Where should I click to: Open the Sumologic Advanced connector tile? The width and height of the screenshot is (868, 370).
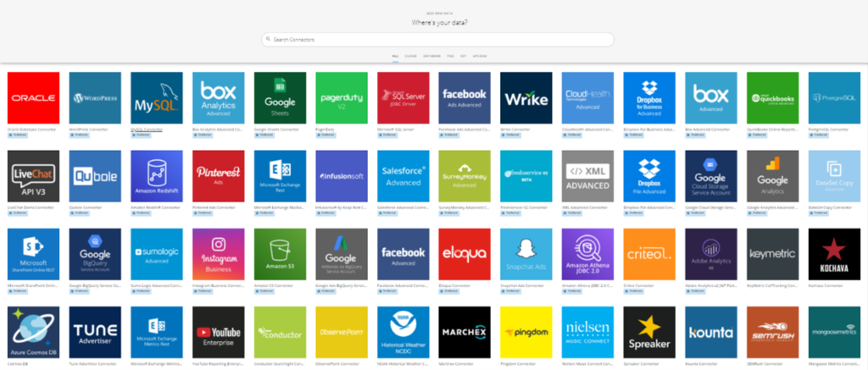pyautogui.click(x=157, y=254)
